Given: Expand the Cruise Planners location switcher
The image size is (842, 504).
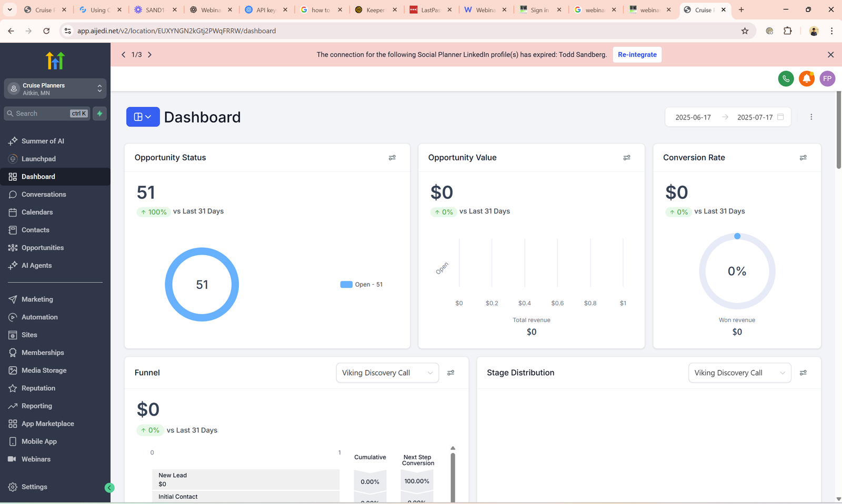Looking at the screenshot, I should coord(55,89).
